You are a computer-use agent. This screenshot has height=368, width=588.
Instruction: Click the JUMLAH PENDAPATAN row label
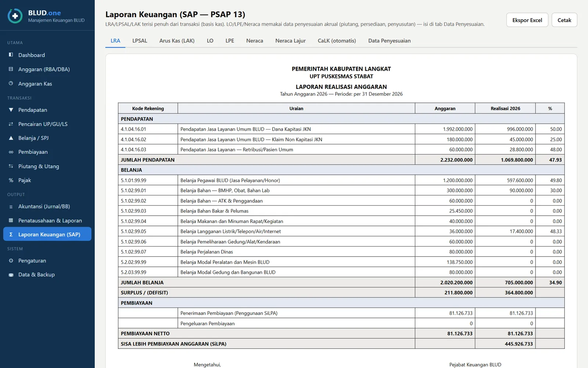148,160
